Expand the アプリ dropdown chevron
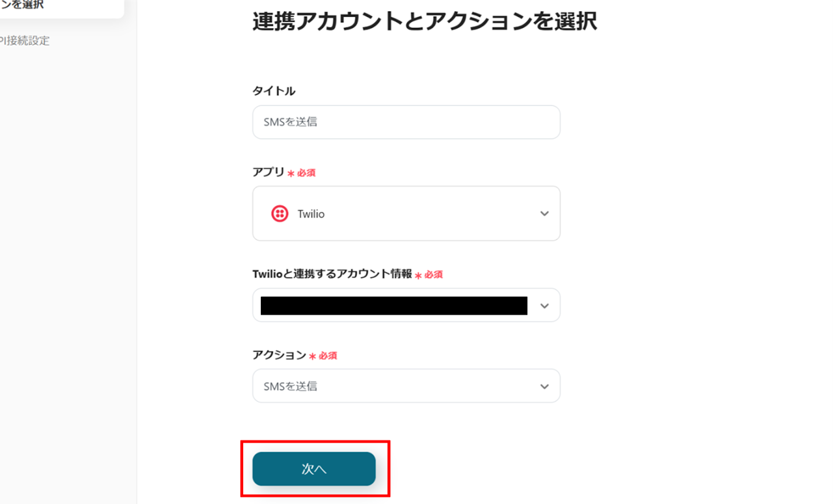 [544, 214]
